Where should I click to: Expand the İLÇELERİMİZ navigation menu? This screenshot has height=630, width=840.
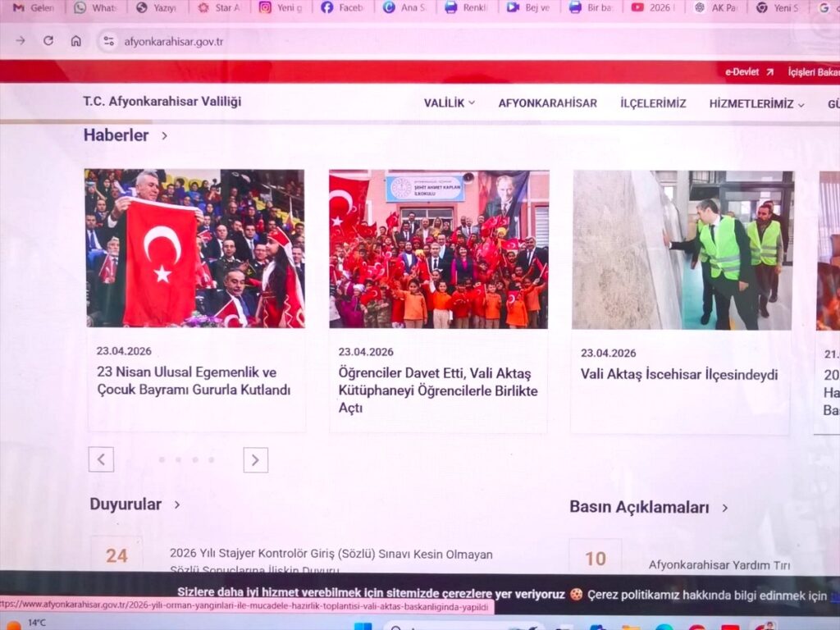[x=652, y=103]
